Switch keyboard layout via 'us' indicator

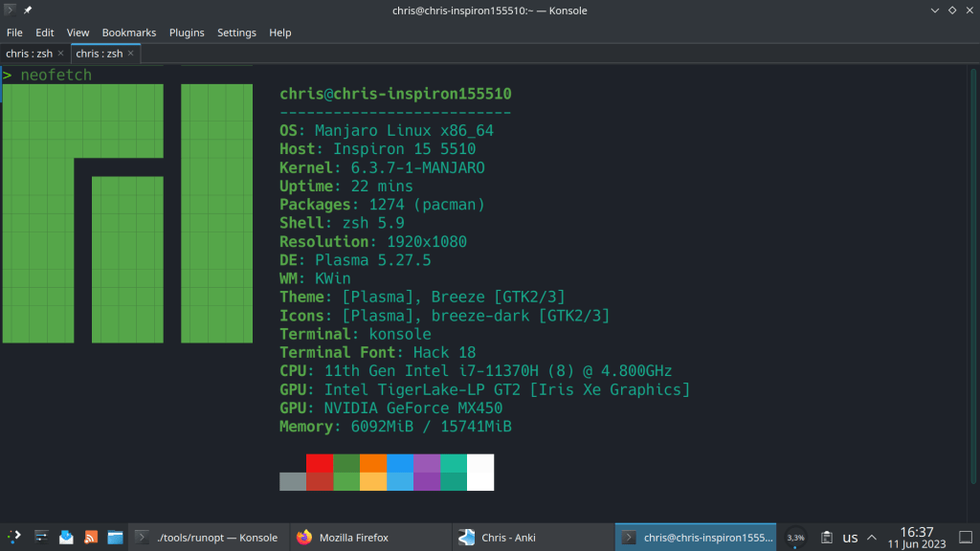[x=850, y=538]
